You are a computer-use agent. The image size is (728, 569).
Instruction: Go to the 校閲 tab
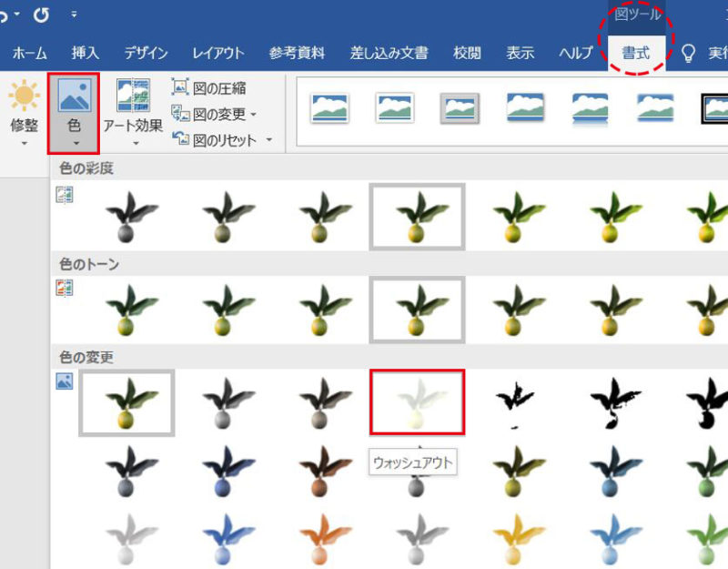point(467,53)
